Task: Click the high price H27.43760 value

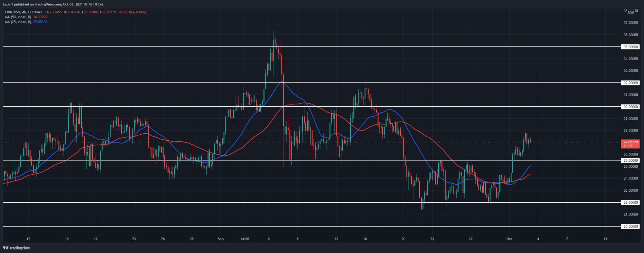Action: tap(72, 12)
